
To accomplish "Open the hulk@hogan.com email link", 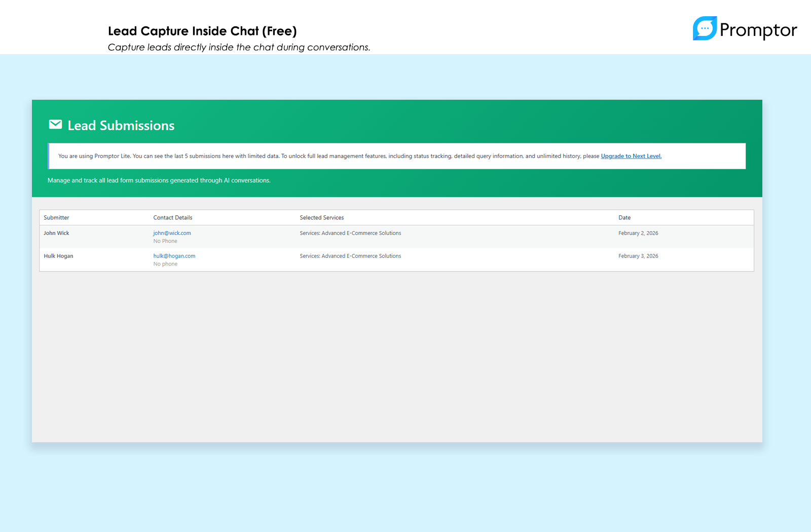I will [x=174, y=256].
